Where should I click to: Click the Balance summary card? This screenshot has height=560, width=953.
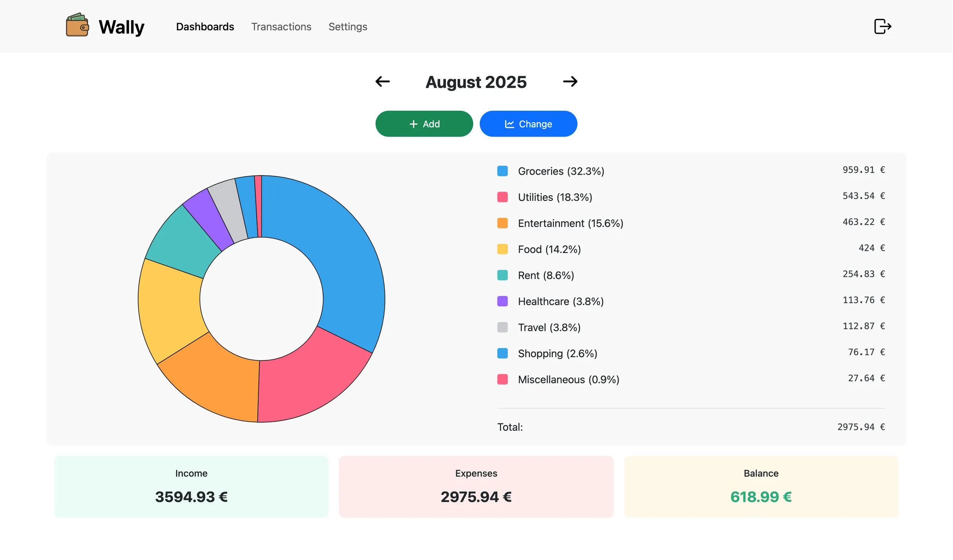(x=761, y=487)
